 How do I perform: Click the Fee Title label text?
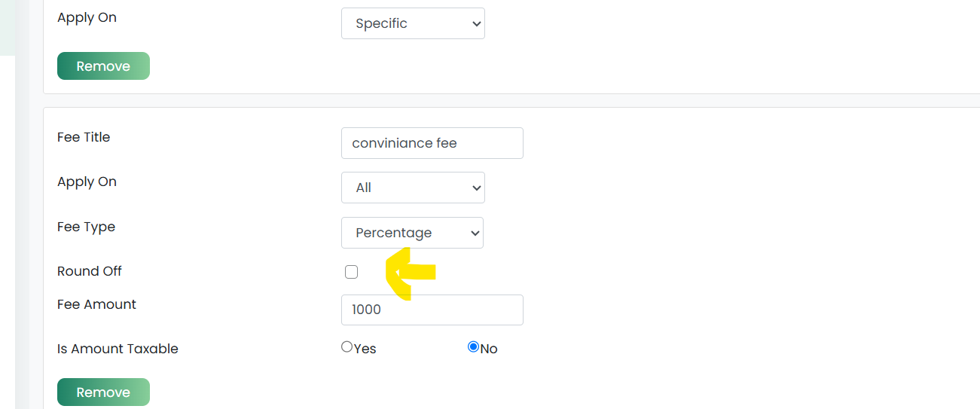click(x=84, y=137)
